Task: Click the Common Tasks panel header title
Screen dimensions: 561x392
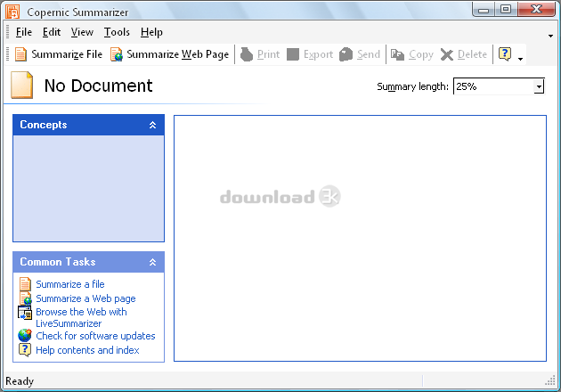Action: click(x=58, y=262)
